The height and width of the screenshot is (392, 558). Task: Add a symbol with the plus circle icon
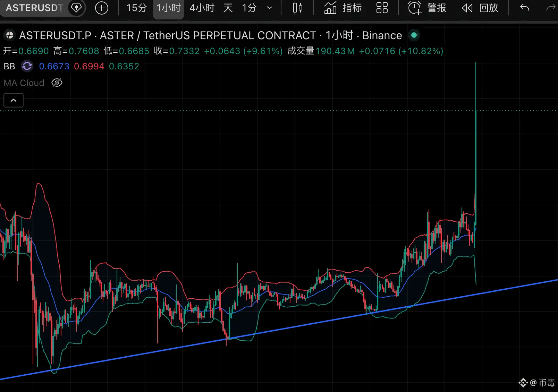[x=102, y=8]
